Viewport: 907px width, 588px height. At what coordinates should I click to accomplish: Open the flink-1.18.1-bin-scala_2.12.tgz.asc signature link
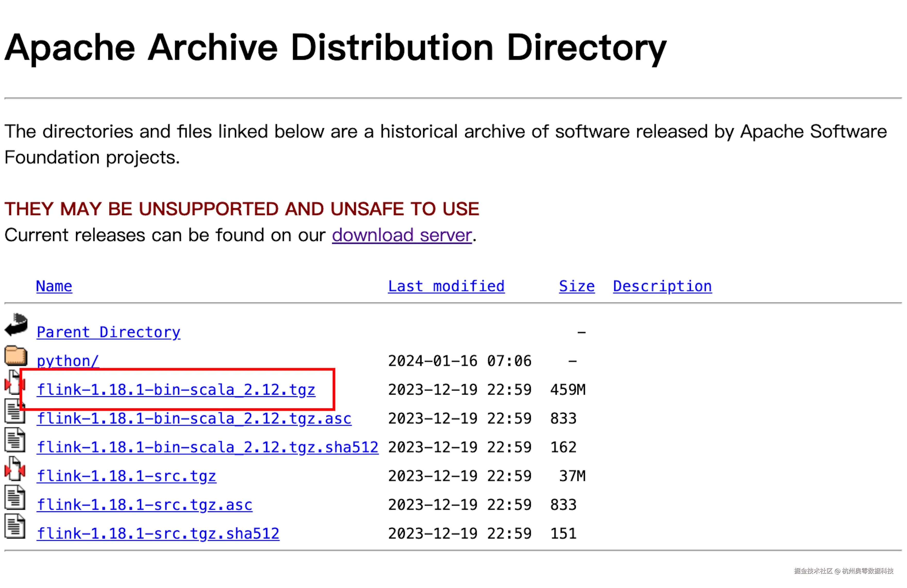pyautogui.click(x=194, y=418)
